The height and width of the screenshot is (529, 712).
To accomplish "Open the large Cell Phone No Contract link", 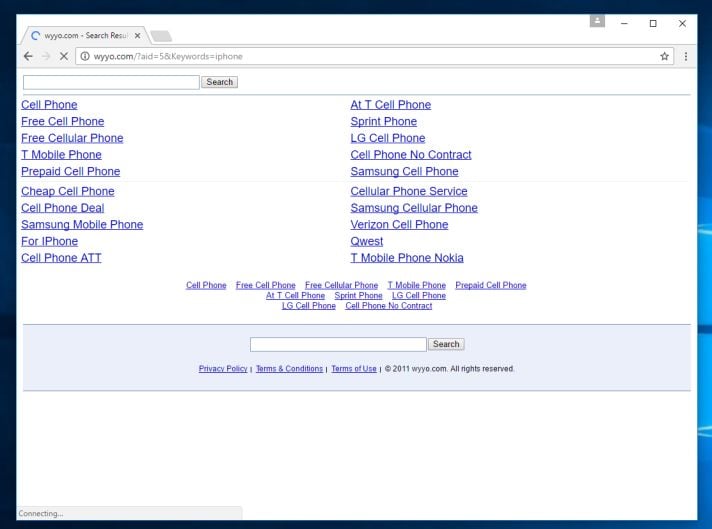I will [411, 155].
